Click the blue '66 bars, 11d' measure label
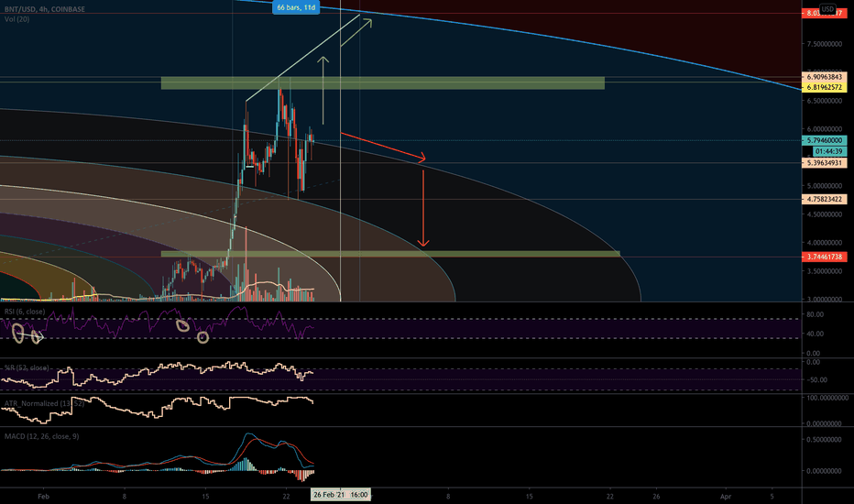854x504 pixels. [x=296, y=7]
